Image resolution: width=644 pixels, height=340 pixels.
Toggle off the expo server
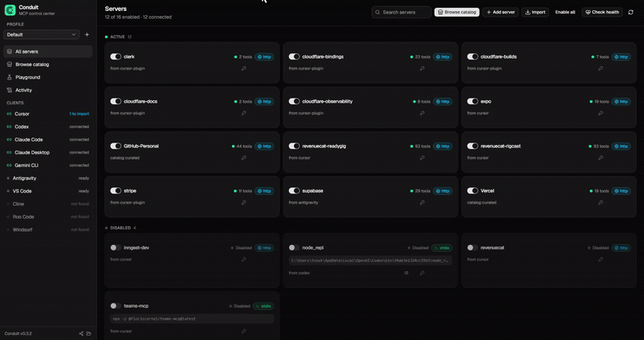pos(473,101)
